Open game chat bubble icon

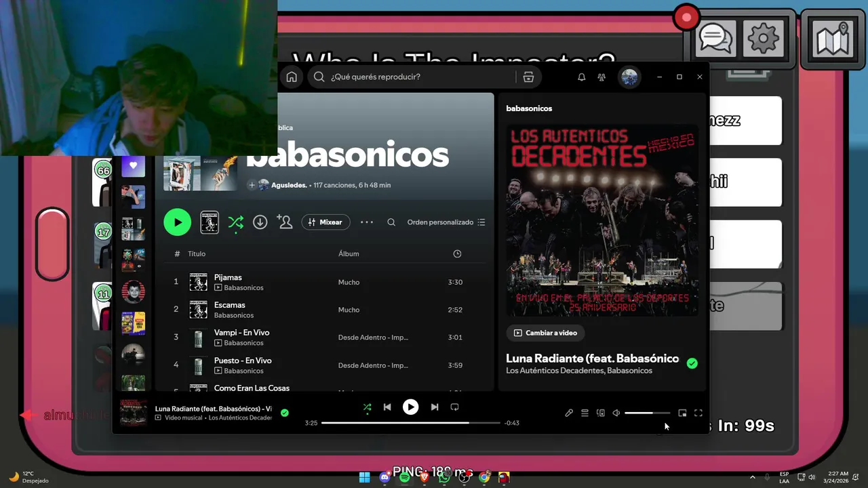pyautogui.click(x=715, y=39)
